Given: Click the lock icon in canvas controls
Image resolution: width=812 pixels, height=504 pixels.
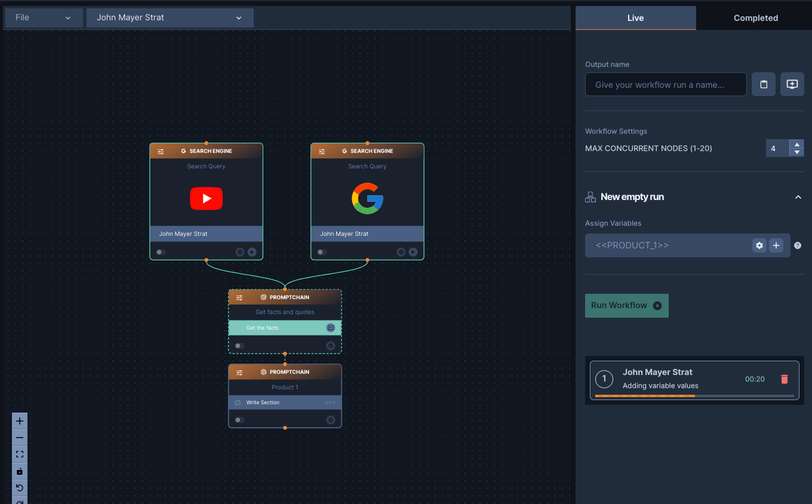Looking at the screenshot, I should click(x=20, y=471).
